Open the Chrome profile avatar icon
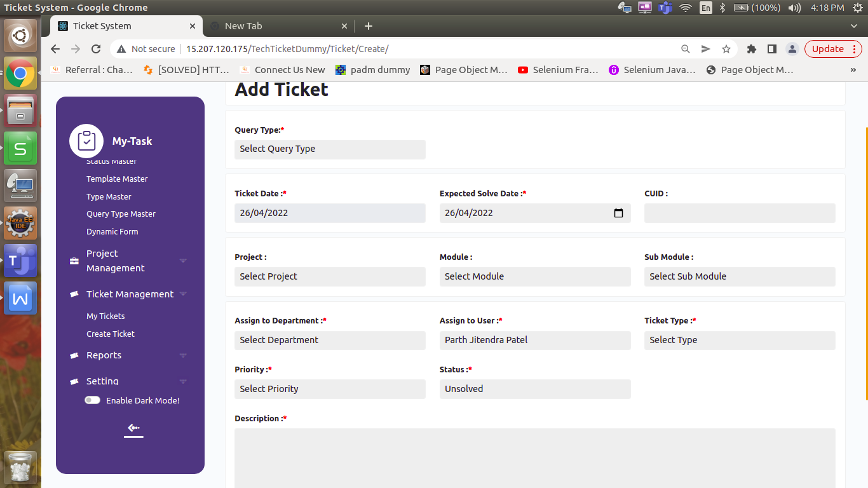This screenshot has height=488, width=868. 792,49
